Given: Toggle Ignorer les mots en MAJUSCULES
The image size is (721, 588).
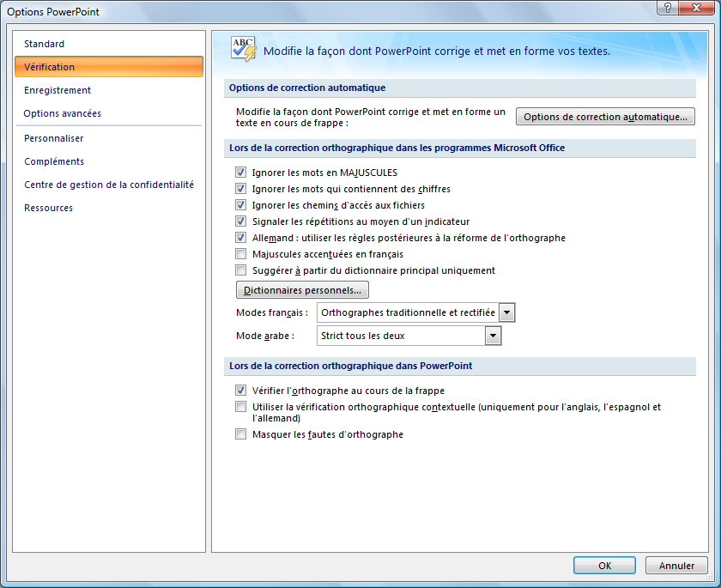Looking at the screenshot, I should pos(240,173).
